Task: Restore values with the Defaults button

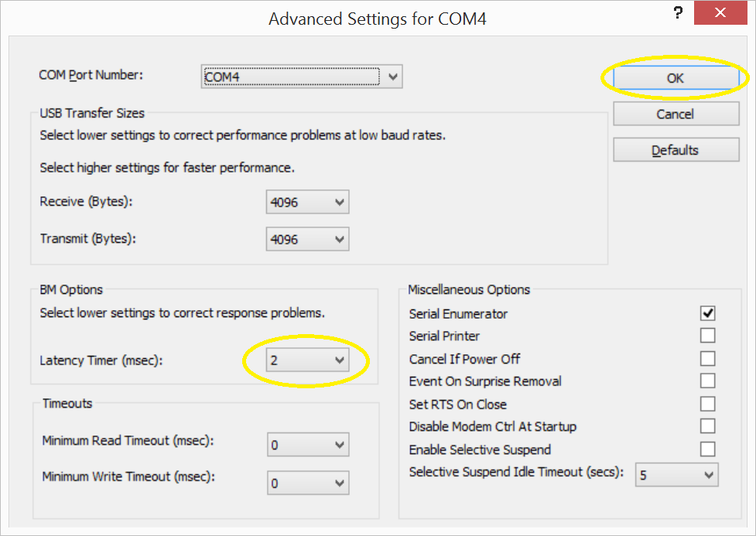Action: coord(676,150)
